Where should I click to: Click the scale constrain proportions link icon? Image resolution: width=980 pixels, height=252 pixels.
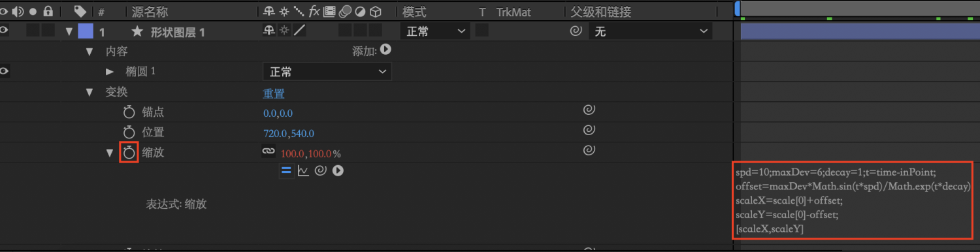[x=269, y=151]
